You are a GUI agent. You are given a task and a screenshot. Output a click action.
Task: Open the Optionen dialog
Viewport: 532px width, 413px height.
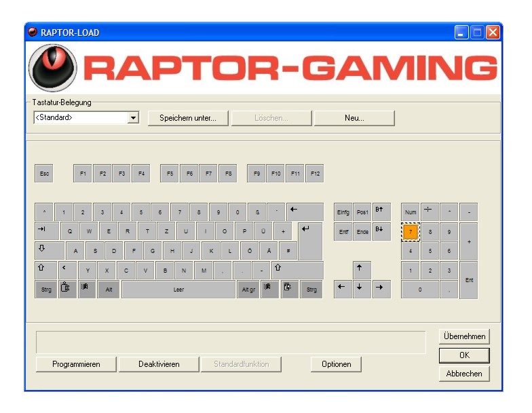point(336,364)
